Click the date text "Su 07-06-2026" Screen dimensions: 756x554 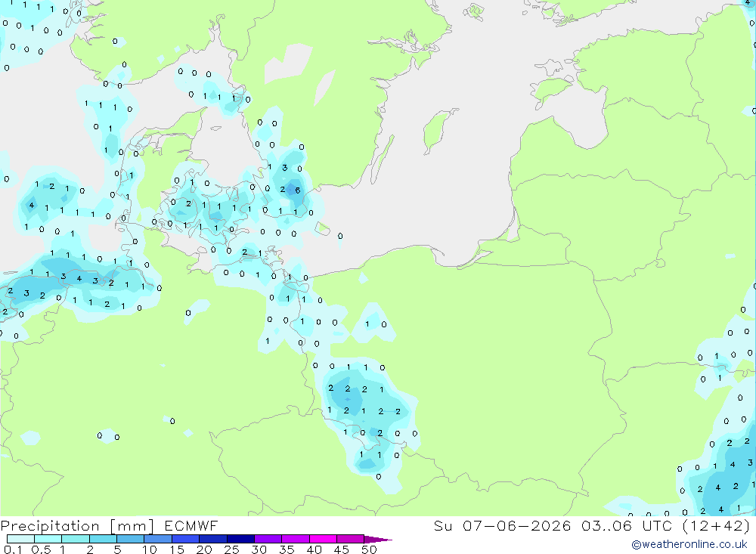(502, 525)
